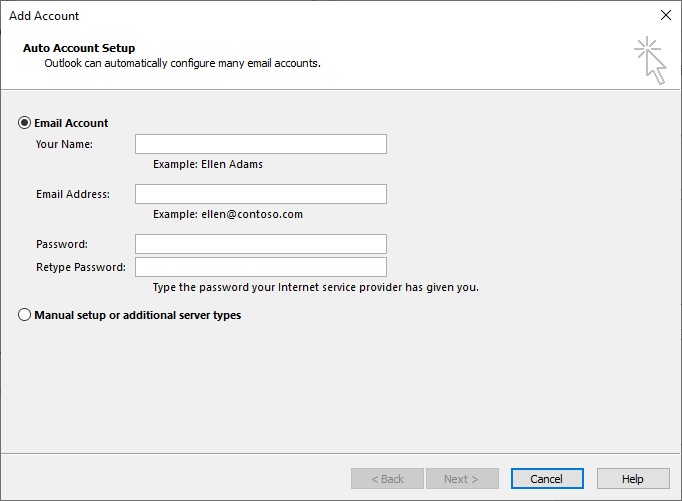Click the ellen@contoso.com example text
The image size is (682, 501).
point(228,214)
